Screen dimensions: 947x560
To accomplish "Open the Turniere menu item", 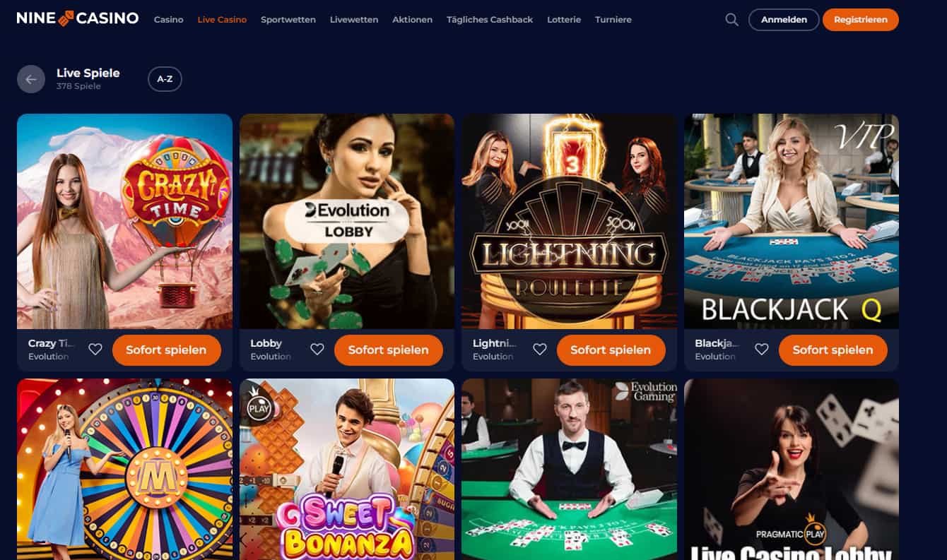I will (x=613, y=20).
